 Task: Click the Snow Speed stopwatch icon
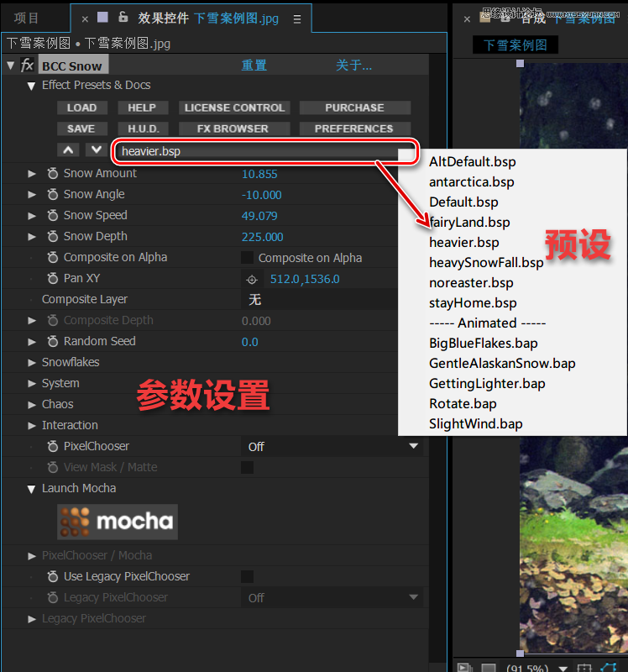click(x=52, y=216)
